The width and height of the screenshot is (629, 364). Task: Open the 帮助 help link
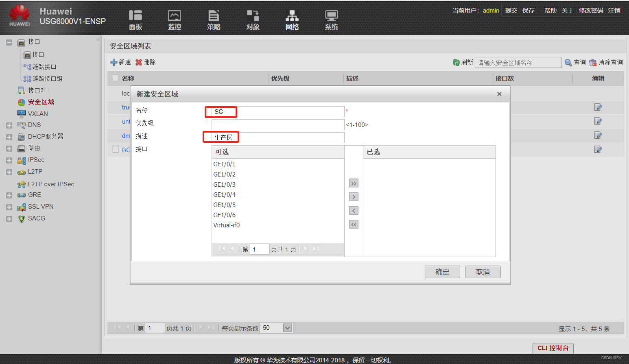[550, 11]
